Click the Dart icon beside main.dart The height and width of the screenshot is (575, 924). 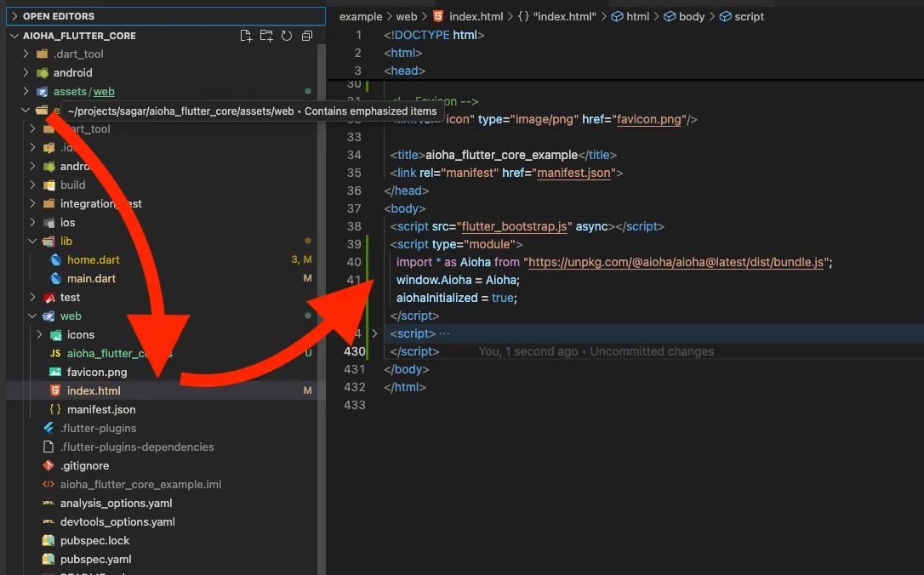55,279
